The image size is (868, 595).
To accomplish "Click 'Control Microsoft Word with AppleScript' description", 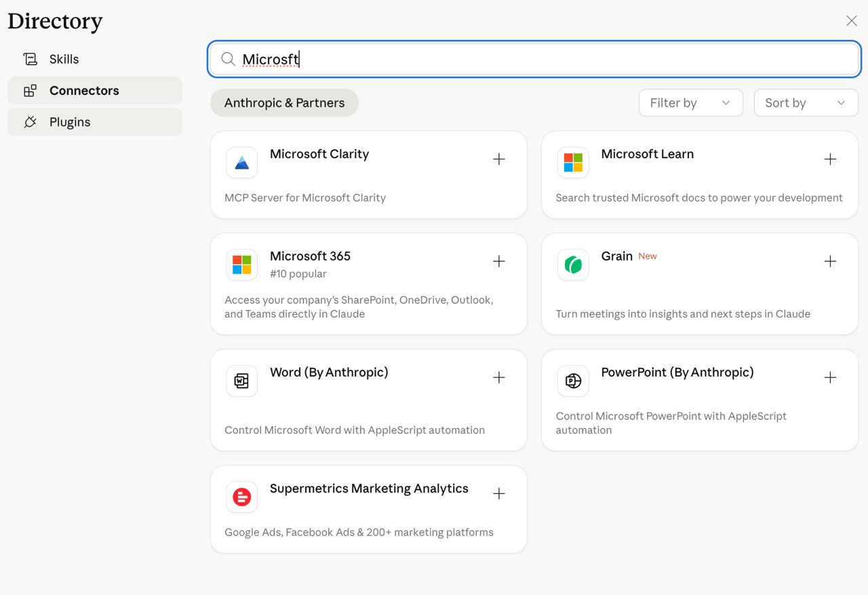I will (x=355, y=429).
